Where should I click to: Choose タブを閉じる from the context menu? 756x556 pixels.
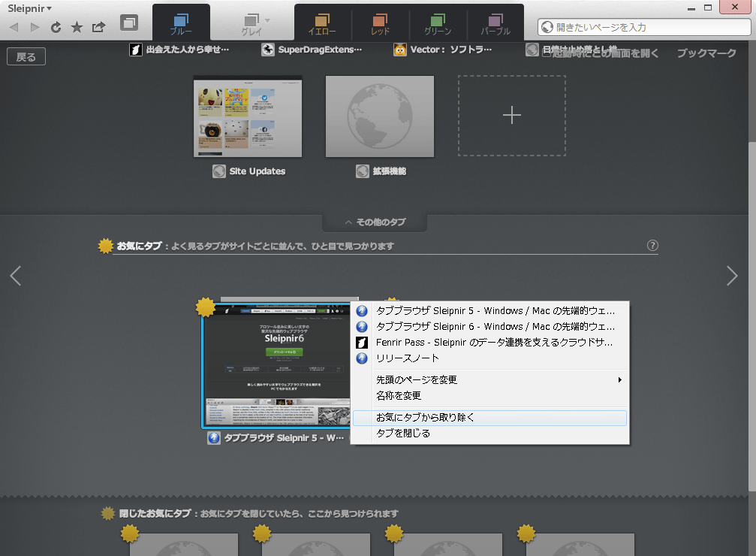[x=489, y=434]
